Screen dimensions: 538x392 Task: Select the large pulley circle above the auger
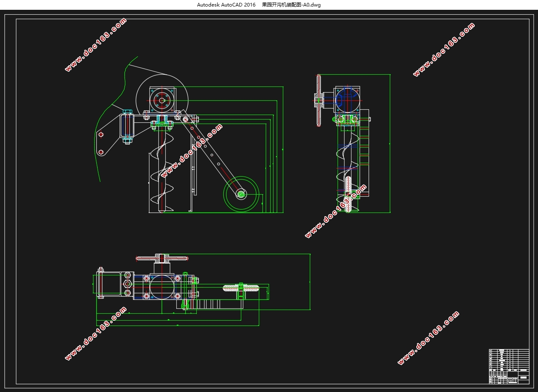pos(162,100)
